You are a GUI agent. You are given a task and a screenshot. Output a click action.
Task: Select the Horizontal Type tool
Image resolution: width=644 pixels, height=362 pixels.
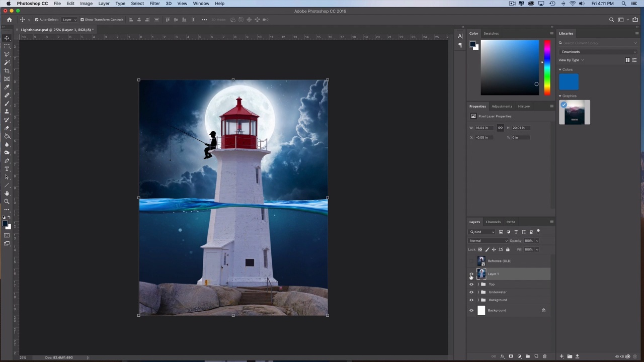(x=7, y=169)
